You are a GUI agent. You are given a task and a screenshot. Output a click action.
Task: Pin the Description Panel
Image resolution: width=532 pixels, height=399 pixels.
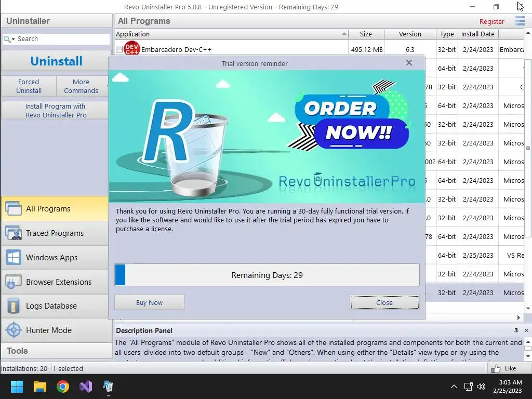pyautogui.click(x=516, y=330)
